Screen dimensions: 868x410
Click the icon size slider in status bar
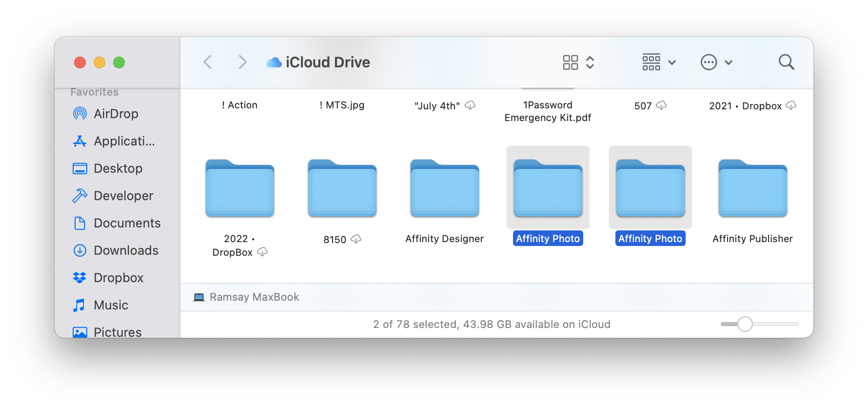[x=759, y=324]
